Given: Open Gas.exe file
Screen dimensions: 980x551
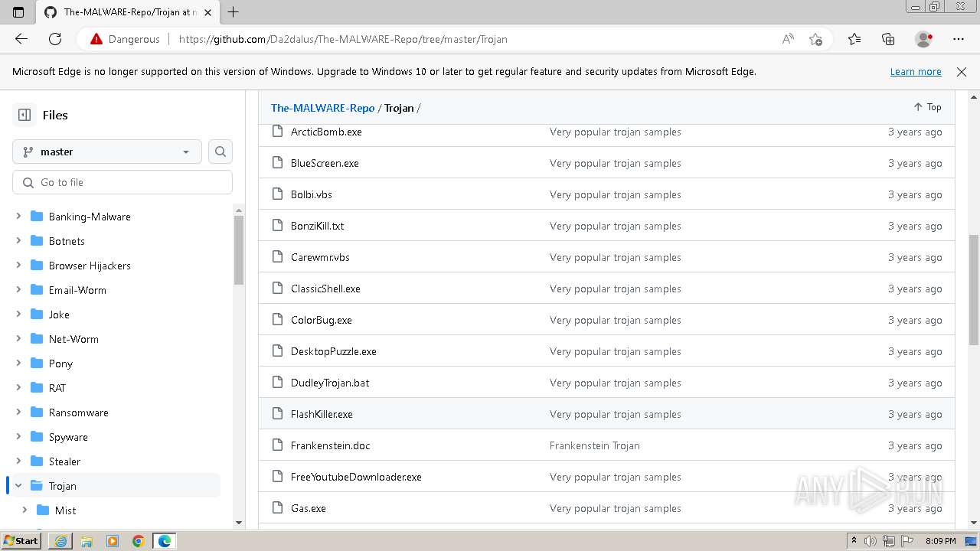Looking at the screenshot, I should 309,508.
